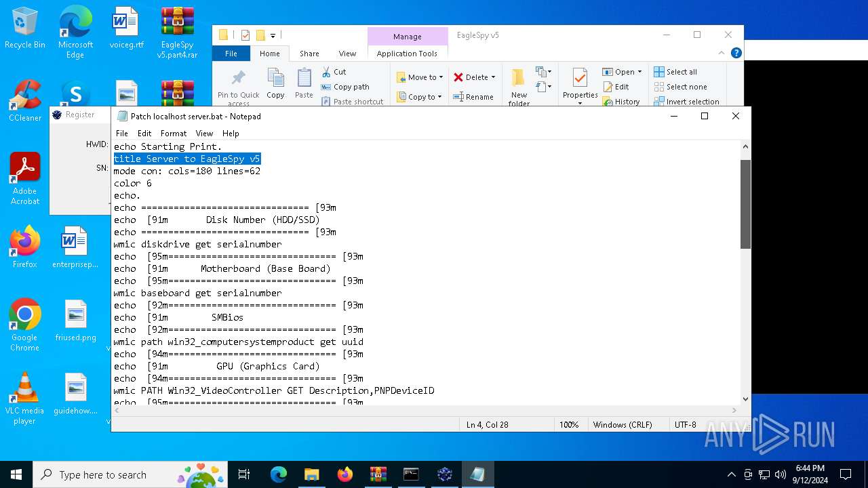Click the Copy icon in Explorer ribbon
Viewport: 868px width, 488px height.
[275, 84]
